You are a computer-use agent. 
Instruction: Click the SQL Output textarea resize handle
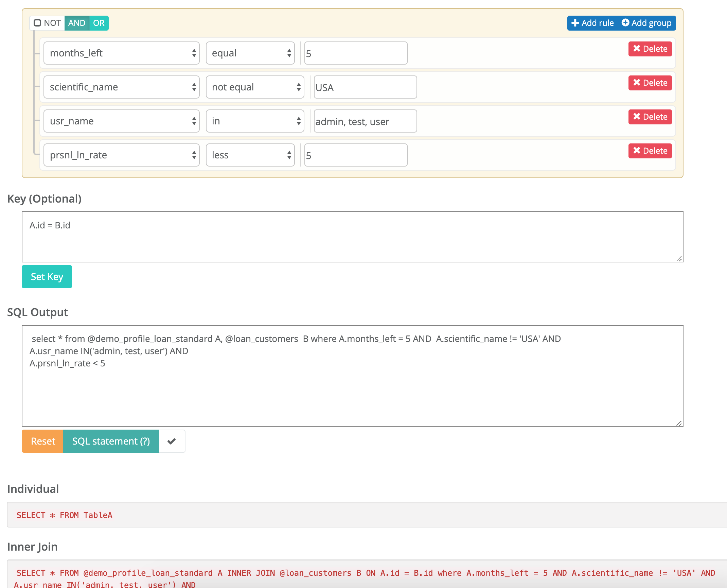click(x=679, y=423)
